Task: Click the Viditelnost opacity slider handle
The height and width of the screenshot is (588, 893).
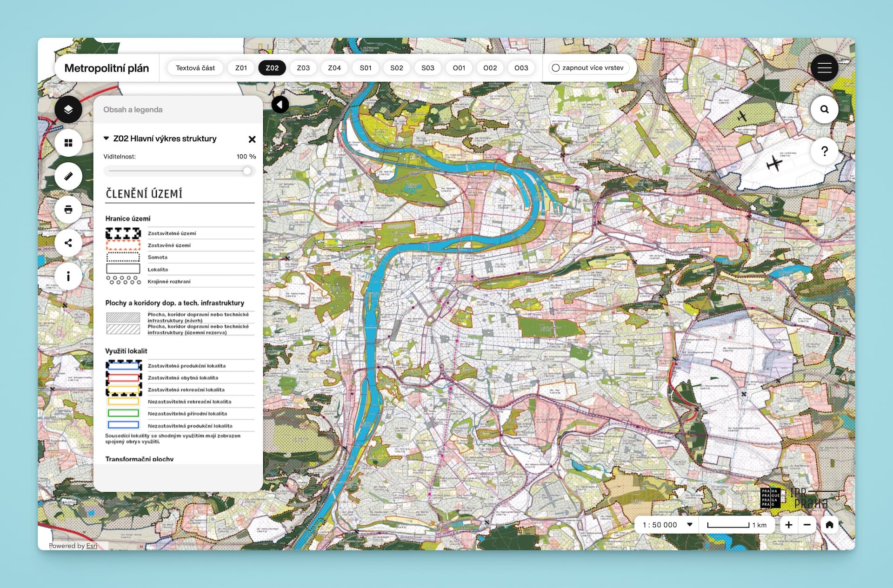Action: point(247,171)
